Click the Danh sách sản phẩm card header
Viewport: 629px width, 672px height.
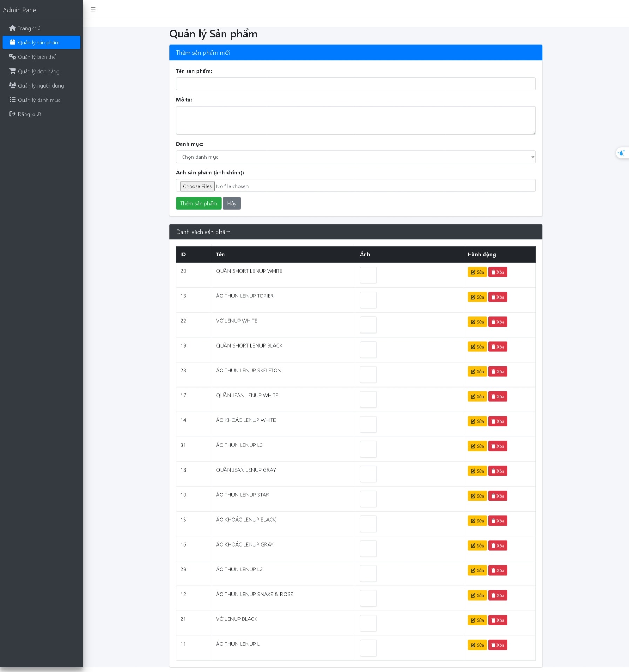tap(356, 232)
